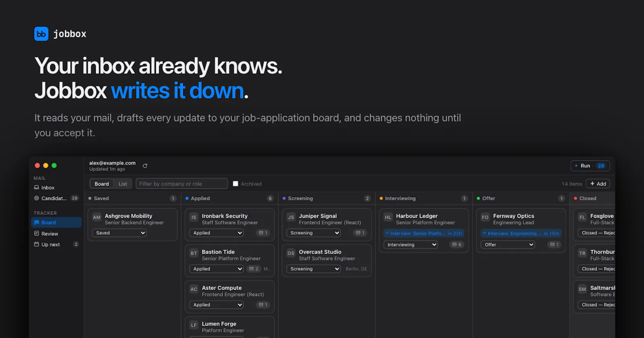Click the AM avatar on Ashgrove Mobility
Viewport: 644px width, 338px height.
click(x=97, y=217)
